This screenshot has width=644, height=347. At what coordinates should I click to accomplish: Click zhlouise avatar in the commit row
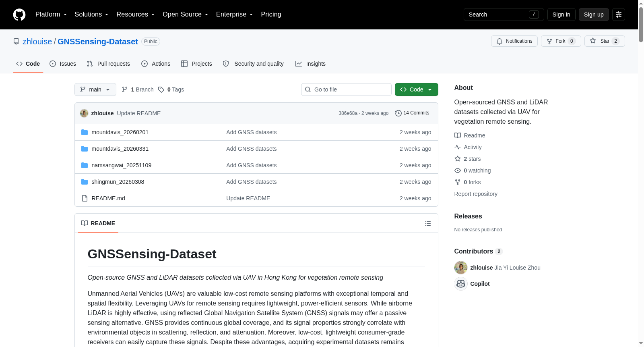84,113
